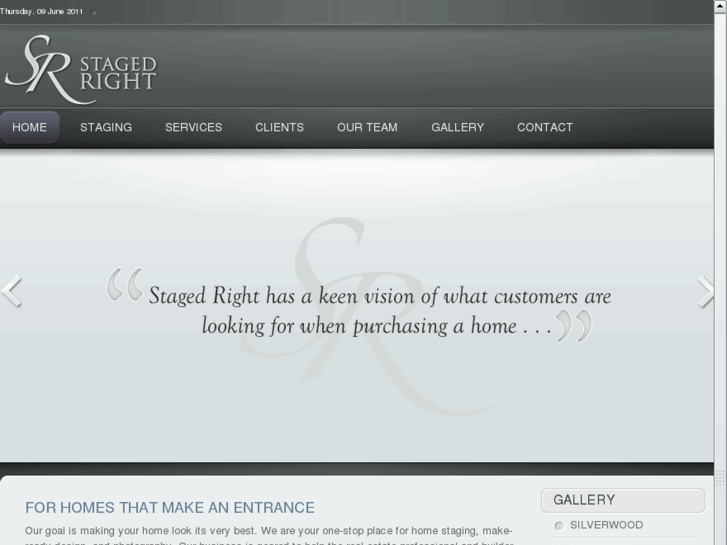Screen dimensions: 727x545
Task: Advance slideshow with right arrow
Action: click(706, 292)
